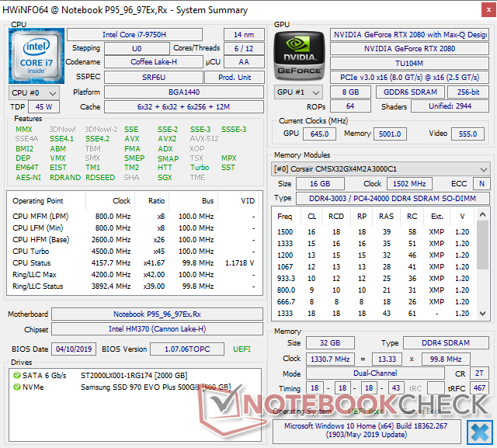Select the CPU Turbo operating point row
Screen dimensions: 497x448
click(134, 252)
